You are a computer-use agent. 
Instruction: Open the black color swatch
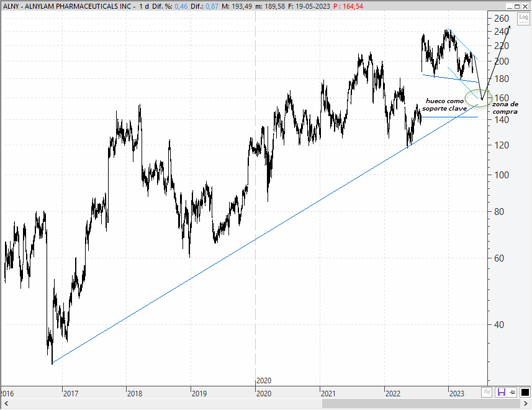click(x=525, y=393)
